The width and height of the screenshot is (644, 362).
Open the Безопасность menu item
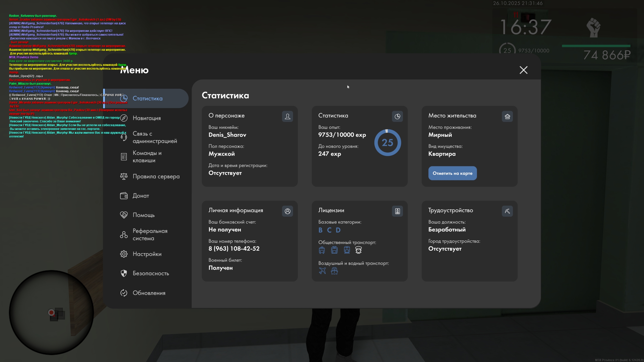(x=151, y=273)
